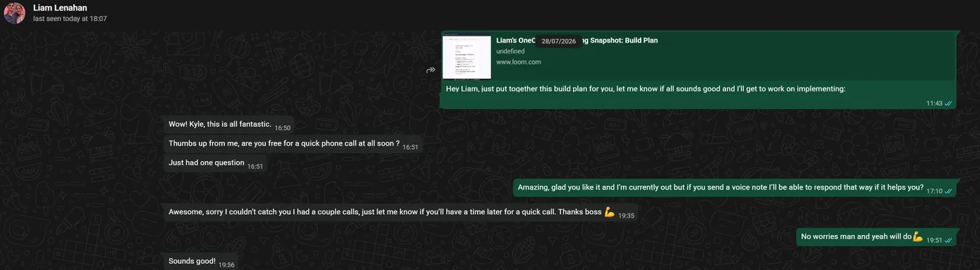Click the 'undefined' description in link preview
The width and height of the screenshot is (980, 270).
(x=510, y=52)
